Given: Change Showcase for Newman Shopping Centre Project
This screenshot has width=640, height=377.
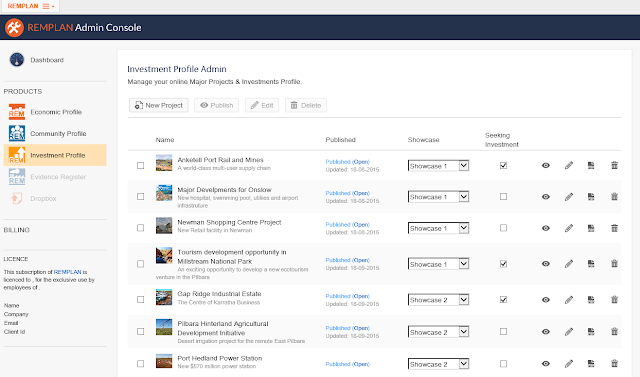Looking at the screenshot, I should (438, 228).
